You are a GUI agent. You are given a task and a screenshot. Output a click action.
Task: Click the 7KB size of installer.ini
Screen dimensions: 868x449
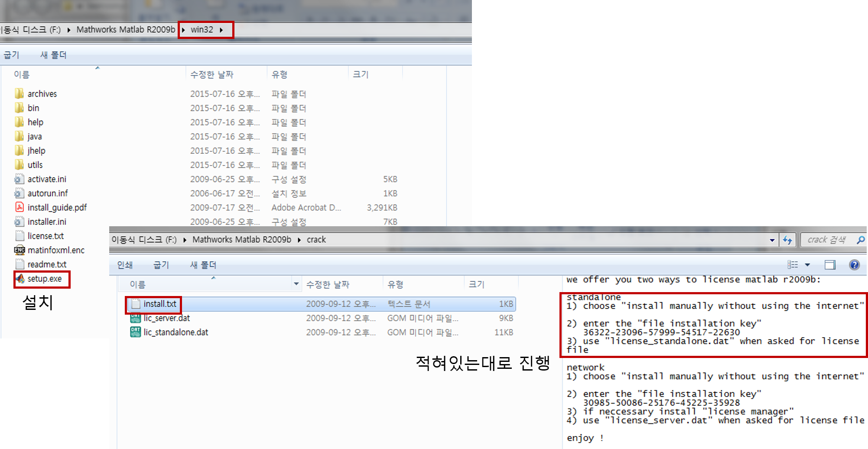(x=390, y=221)
